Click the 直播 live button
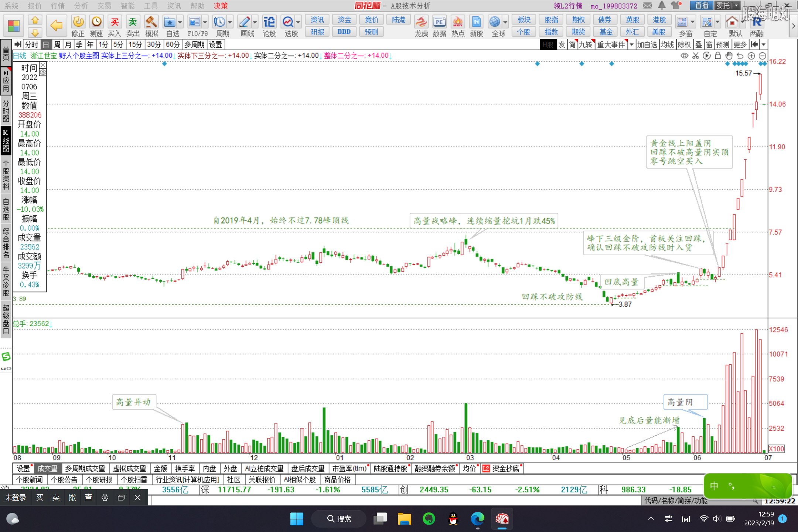 pos(702,6)
